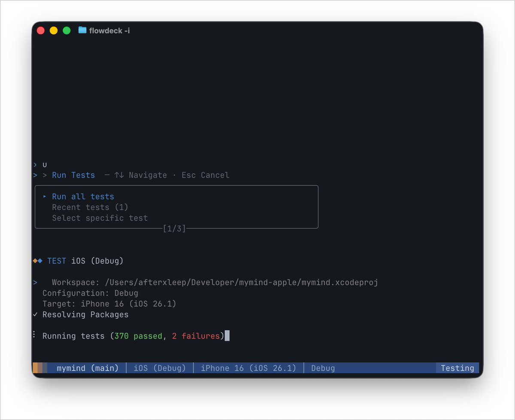Click the spinner dots before Running tests
The height and width of the screenshot is (420, 515).
34,335
